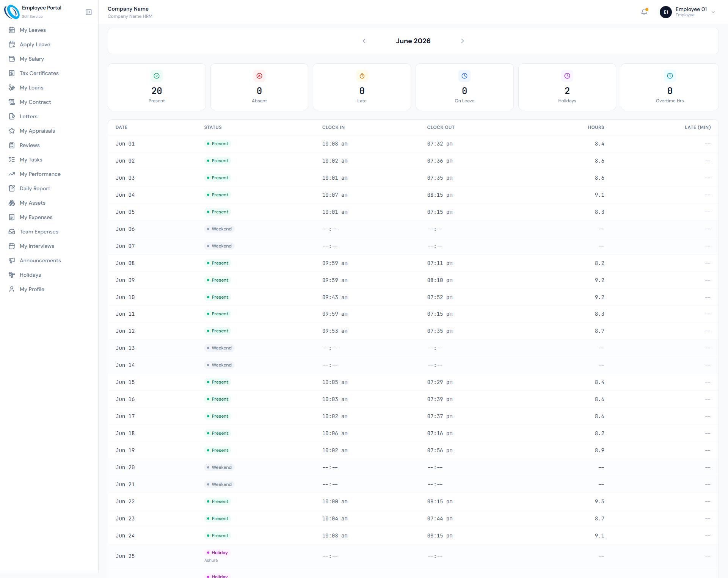The image size is (728, 578).
Task: Click clock-out time 07:56 pm
Action: [x=440, y=450]
